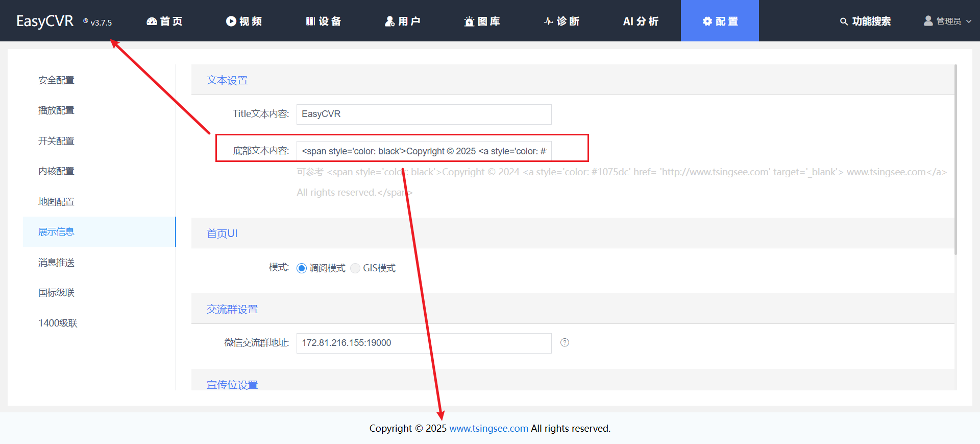The image size is (980, 444).
Task: Click the Title文本内容 input field
Action: coord(424,114)
